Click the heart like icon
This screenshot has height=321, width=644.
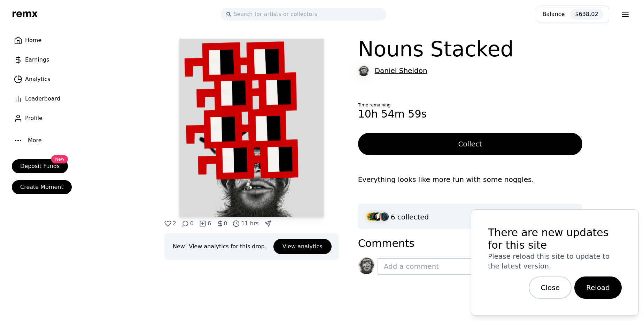pyautogui.click(x=168, y=224)
